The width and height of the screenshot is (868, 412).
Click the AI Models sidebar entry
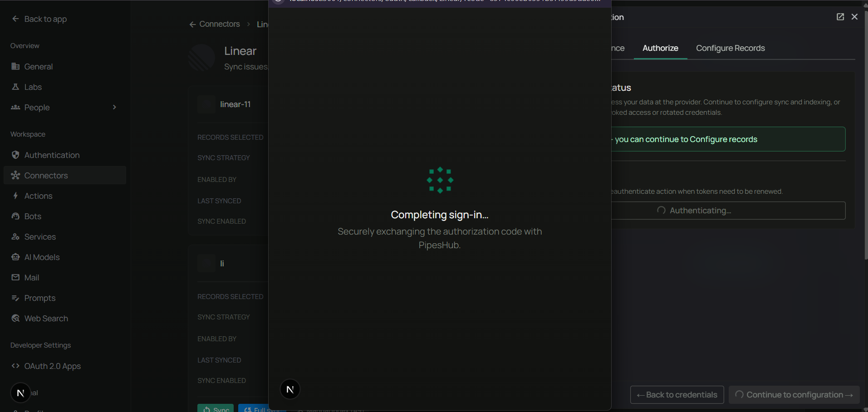pyautogui.click(x=65, y=257)
